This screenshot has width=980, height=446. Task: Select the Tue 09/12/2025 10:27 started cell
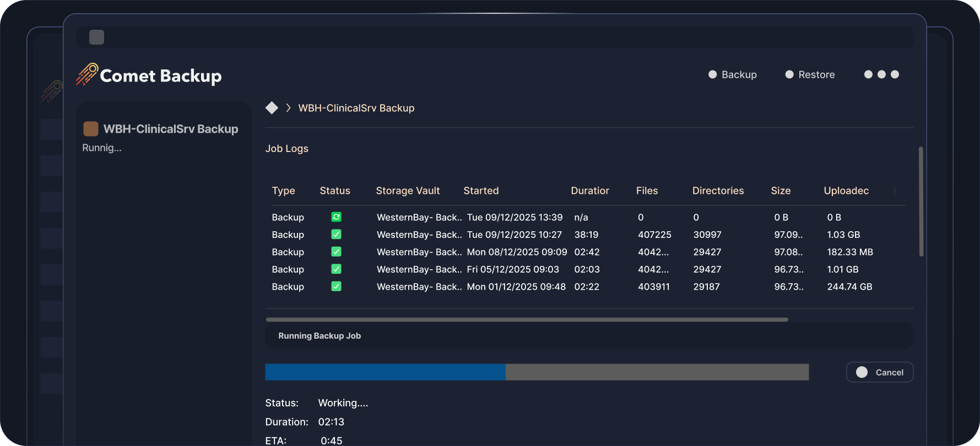pyautogui.click(x=514, y=235)
